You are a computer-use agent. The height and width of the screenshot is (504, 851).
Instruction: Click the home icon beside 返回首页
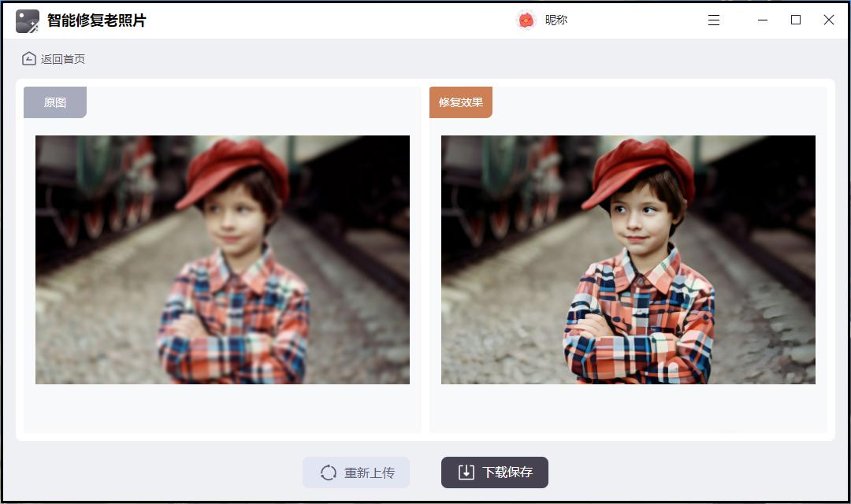(x=29, y=59)
